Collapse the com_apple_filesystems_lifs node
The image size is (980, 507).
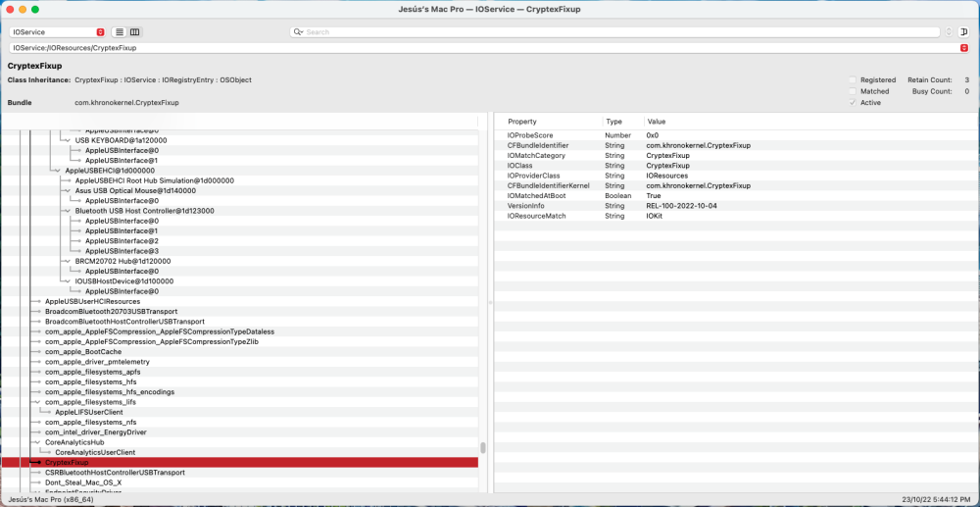point(39,402)
